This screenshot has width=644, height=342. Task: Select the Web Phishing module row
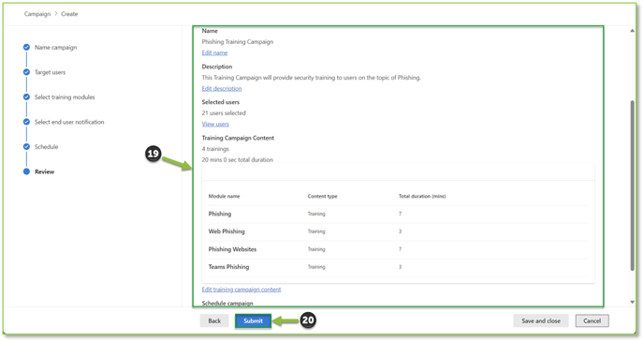click(398, 231)
